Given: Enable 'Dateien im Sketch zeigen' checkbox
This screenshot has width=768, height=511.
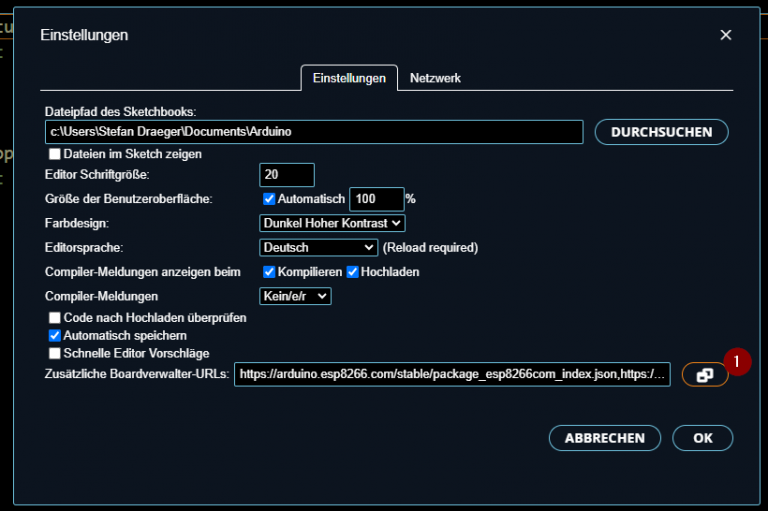Looking at the screenshot, I should pyautogui.click(x=55, y=154).
